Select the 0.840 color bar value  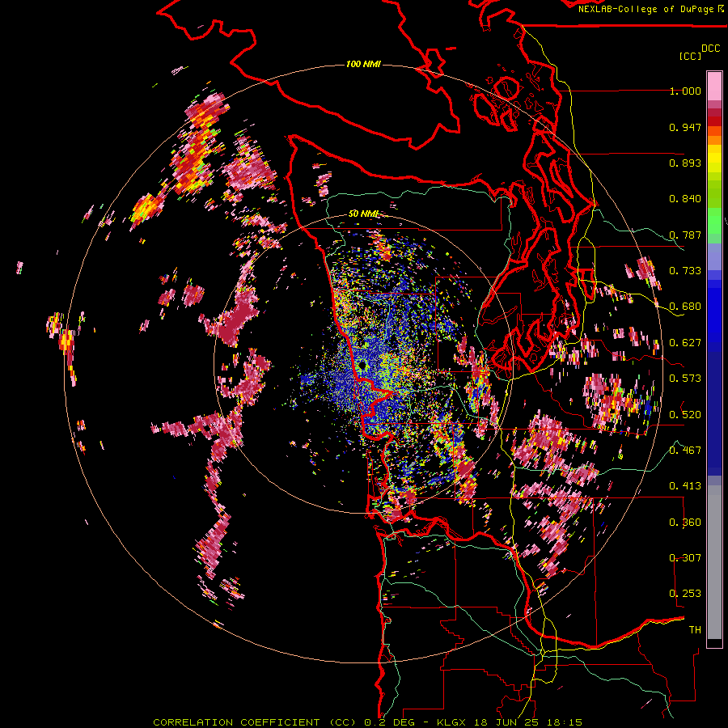coord(685,199)
